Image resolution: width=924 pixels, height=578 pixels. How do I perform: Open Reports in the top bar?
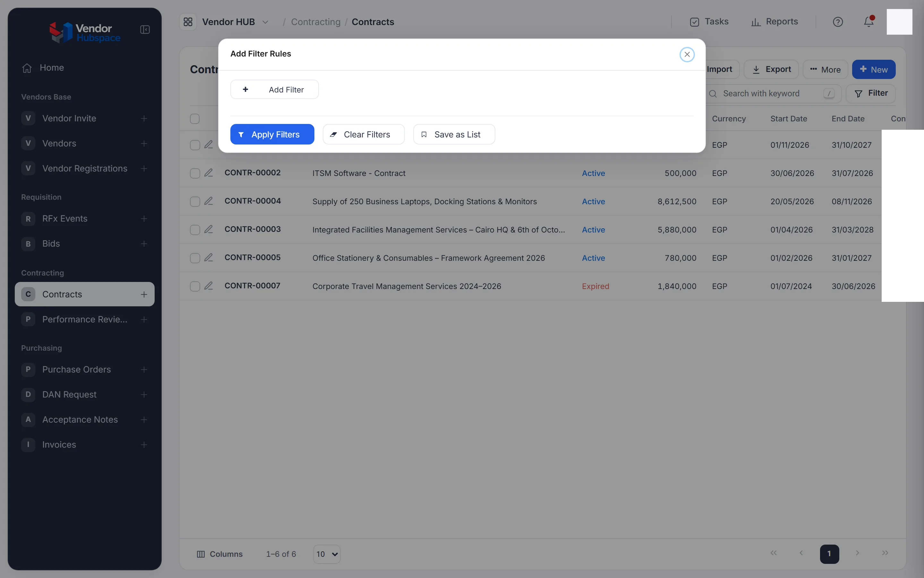point(774,22)
